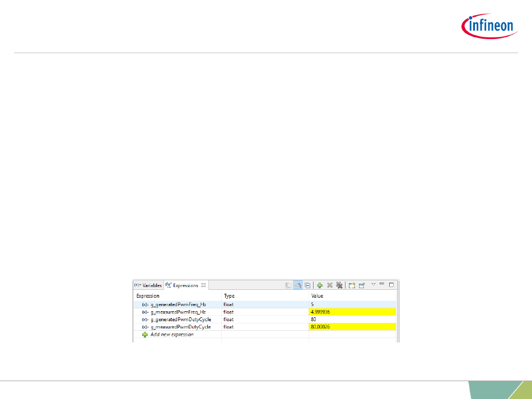Image resolution: width=532 pixels, height=399 pixels.
Task: Click Add new expression in the list
Action: tap(172, 335)
